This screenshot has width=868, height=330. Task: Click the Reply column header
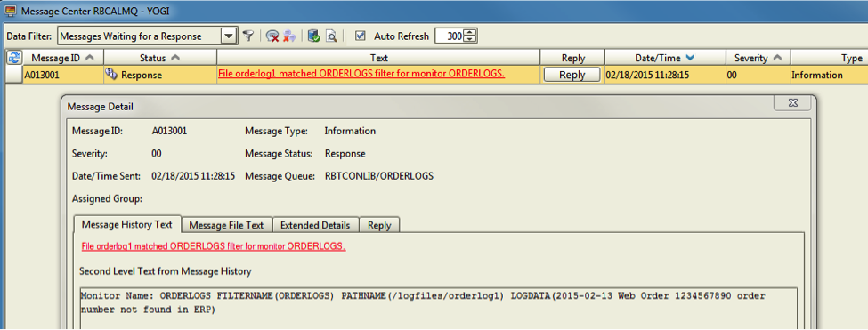pos(572,58)
